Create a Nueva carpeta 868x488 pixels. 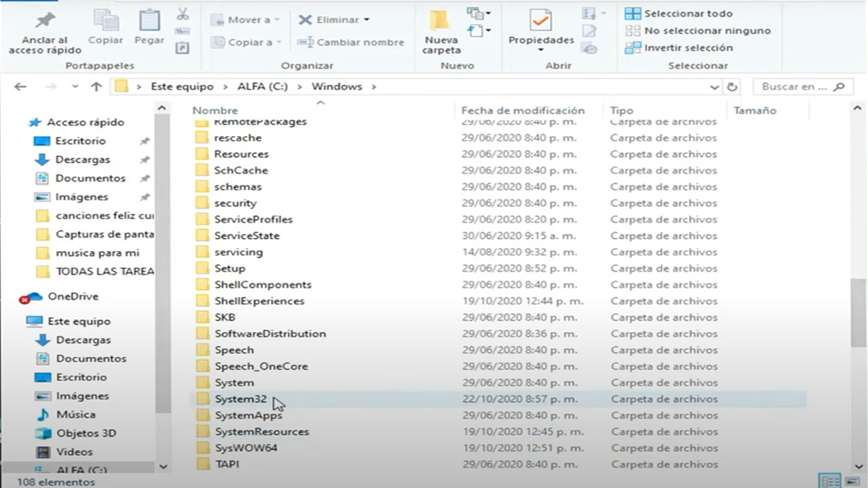tap(441, 31)
